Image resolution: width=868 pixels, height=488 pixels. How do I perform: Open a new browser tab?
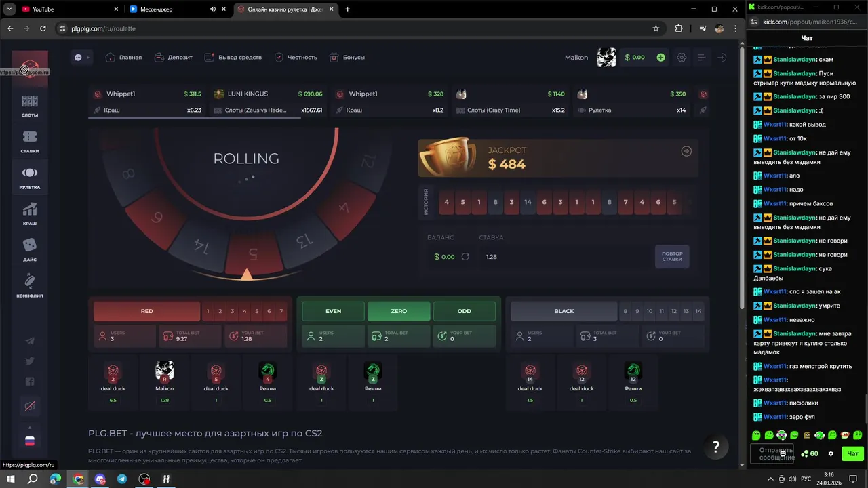click(x=347, y=9)
